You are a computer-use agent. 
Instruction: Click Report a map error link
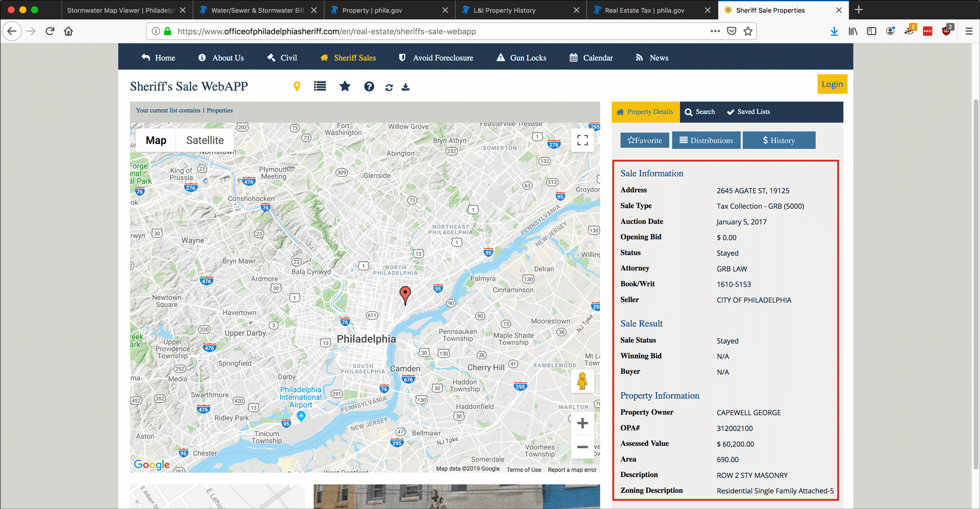(572, 470)
